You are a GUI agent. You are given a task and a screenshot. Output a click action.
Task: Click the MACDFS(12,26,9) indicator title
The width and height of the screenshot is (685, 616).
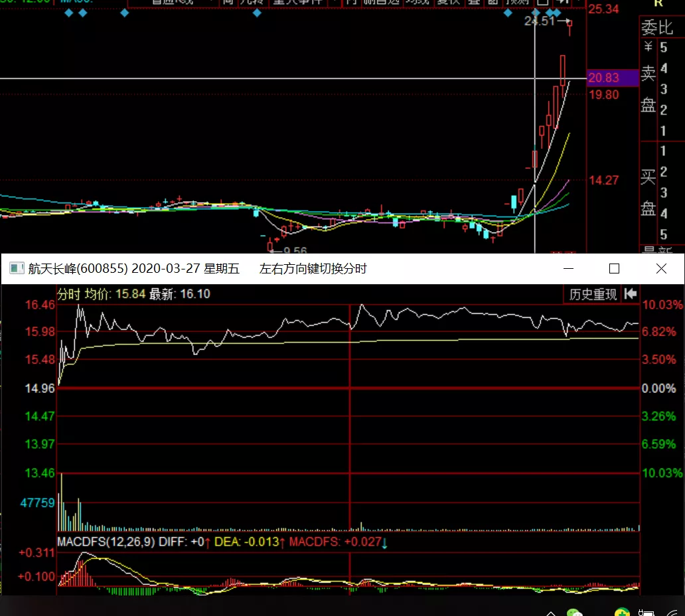pos(106,542)
